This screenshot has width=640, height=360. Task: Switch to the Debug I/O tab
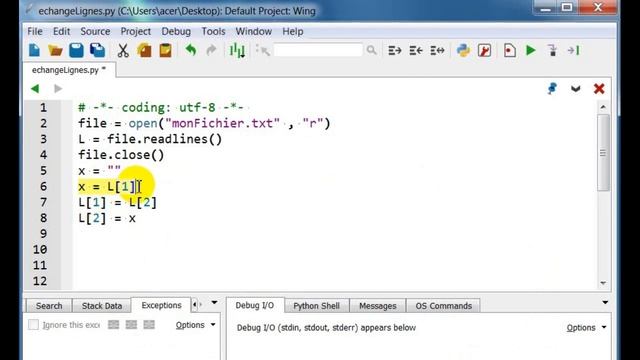click(255, 305)
